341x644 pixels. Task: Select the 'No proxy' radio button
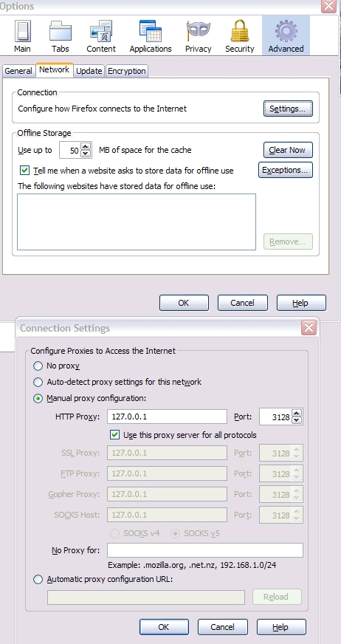[38, 366]
